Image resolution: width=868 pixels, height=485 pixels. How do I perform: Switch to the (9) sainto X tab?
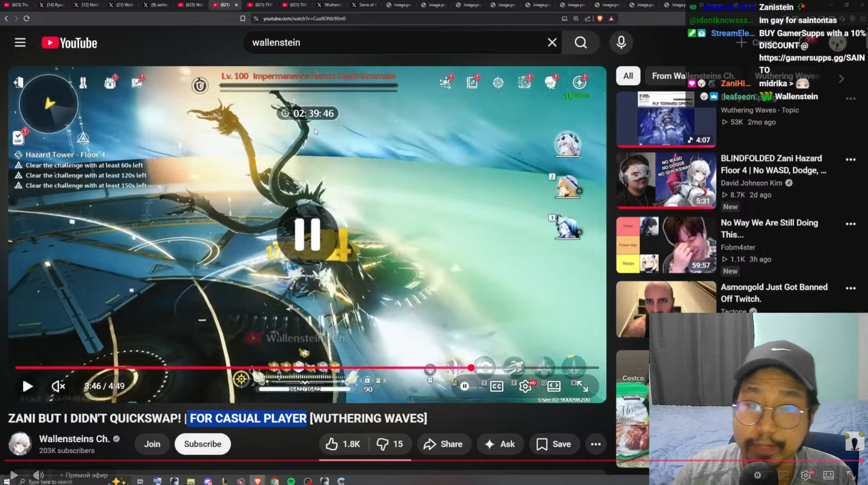point(156,5)
